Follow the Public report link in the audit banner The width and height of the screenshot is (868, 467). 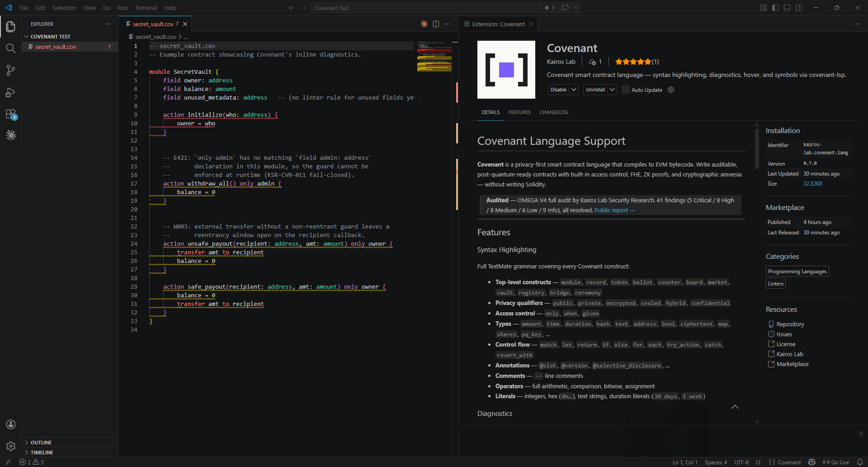[611, 210]
